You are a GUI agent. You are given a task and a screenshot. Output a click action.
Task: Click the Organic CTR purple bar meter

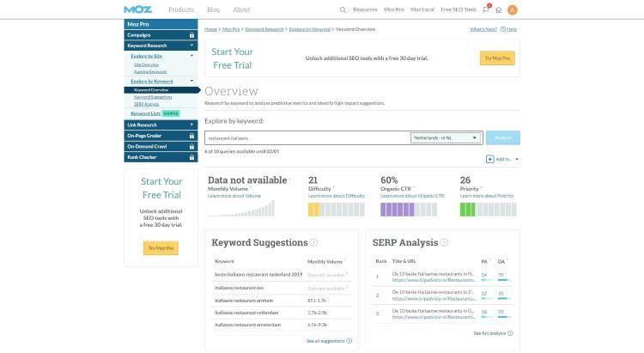point(409,210)
